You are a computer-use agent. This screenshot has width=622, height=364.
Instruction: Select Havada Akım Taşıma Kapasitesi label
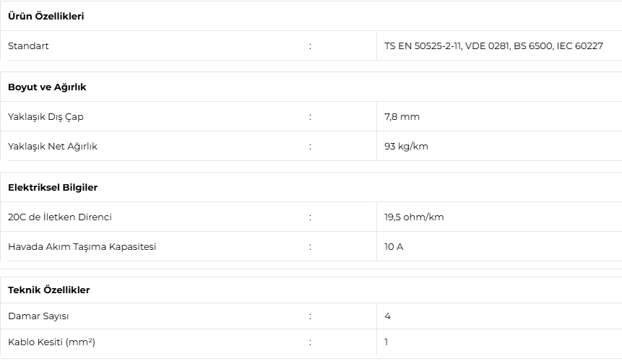tap(82, 246)
